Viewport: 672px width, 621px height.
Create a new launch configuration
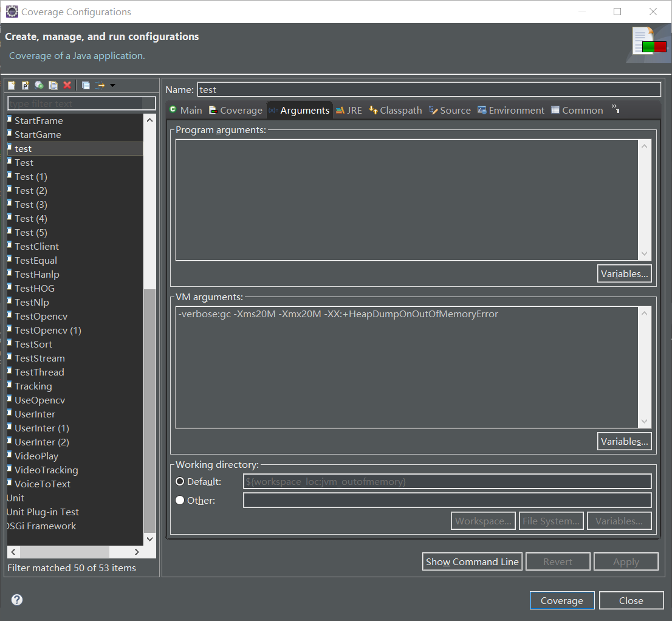[12, 85]
